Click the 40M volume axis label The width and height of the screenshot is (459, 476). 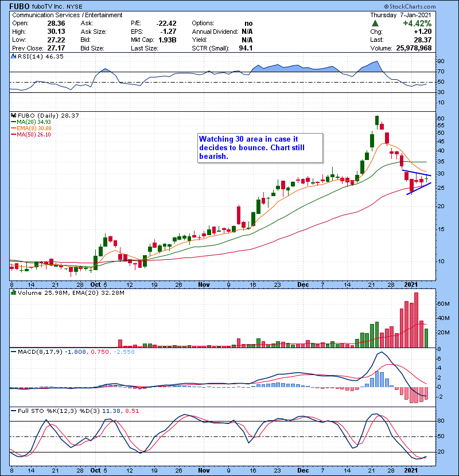coord(444,318)
